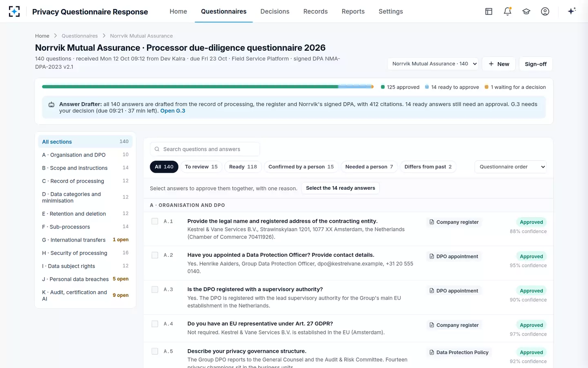Open the G.3 link in Answer Drafter banner
Viewport: 588px width, 368px height.
click(173, 111)
